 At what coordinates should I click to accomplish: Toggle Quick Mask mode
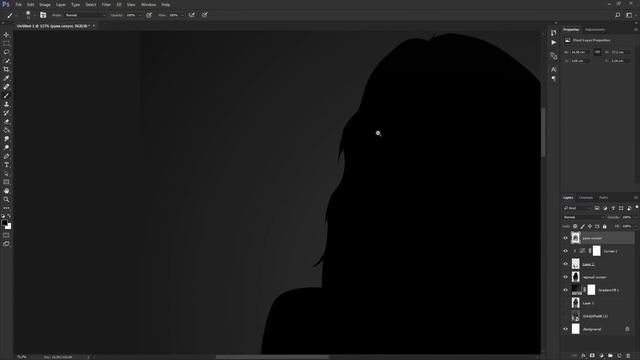click(x=6, y=236)
